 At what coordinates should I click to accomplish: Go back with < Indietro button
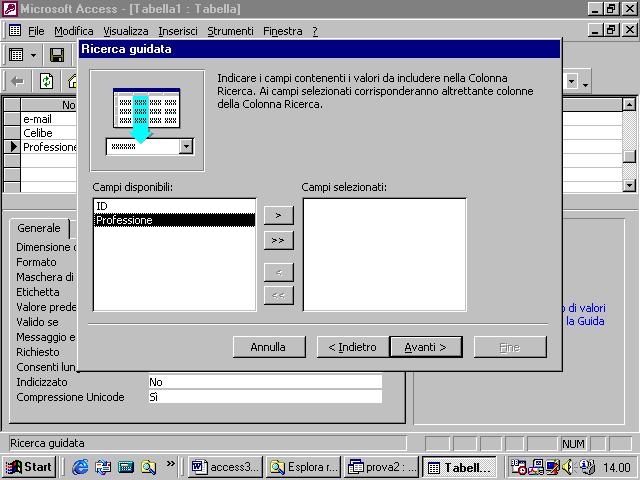pos(353,347)
